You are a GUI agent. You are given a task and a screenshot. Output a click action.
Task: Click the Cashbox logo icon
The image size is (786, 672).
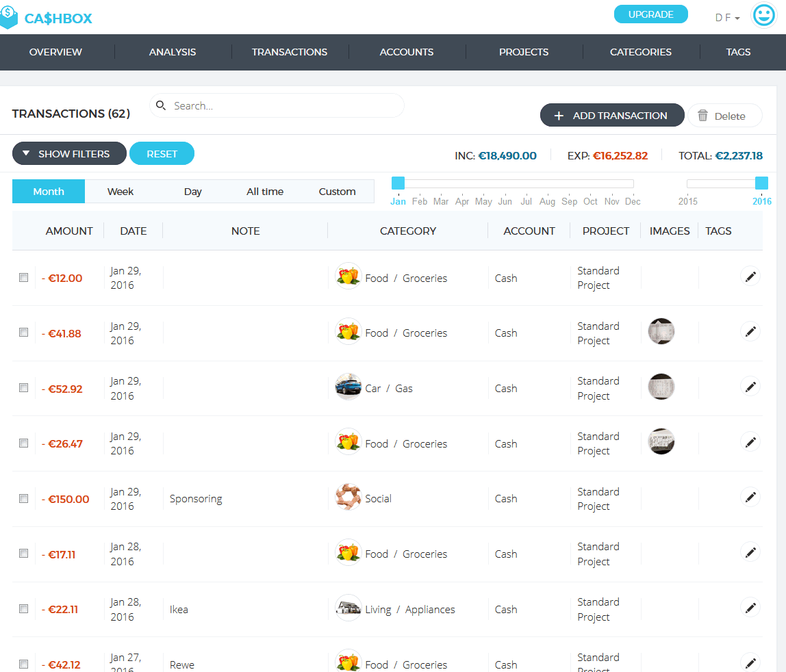click(x=9, y=17)
